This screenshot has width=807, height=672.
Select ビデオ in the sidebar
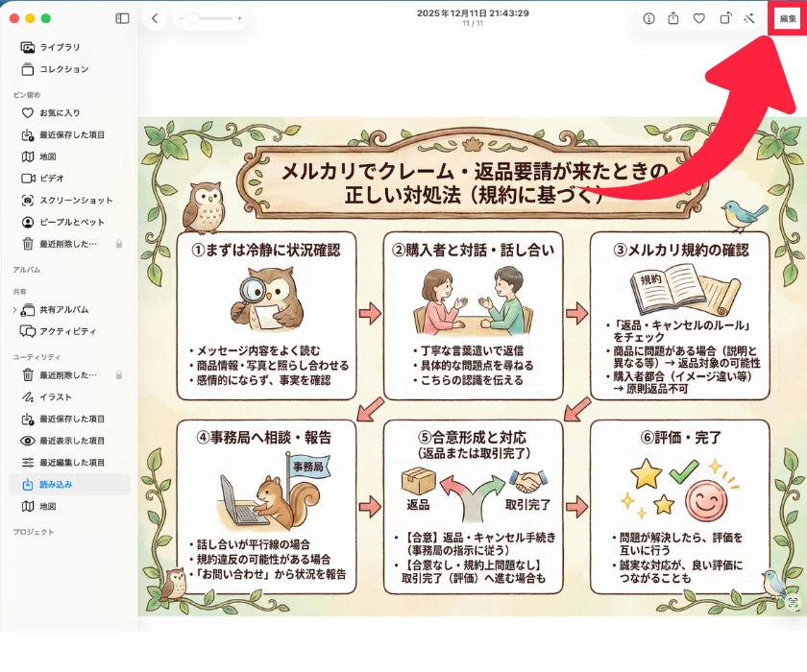tap(69, 179)
